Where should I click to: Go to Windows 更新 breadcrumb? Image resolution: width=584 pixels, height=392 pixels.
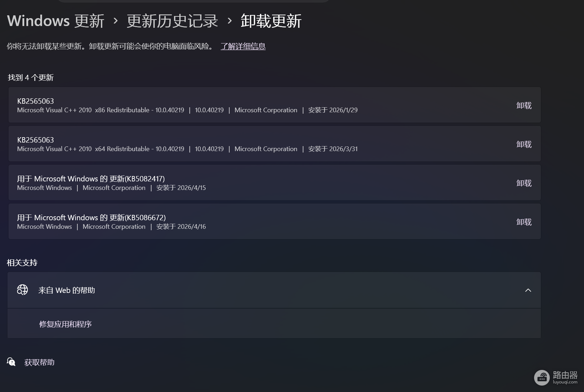(56, 21)
